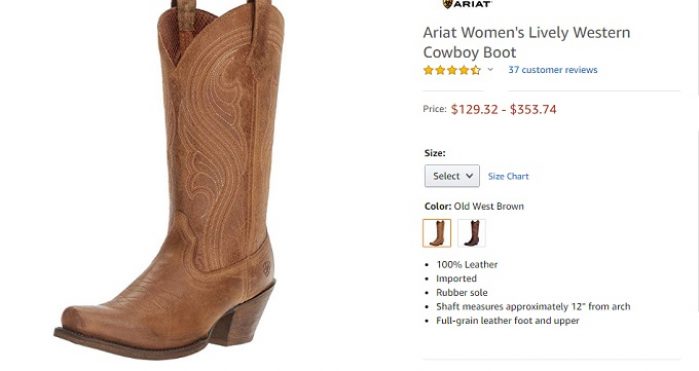Click the half-filled fifth rating star
Image resolution: width=699 pixels, height=371 pixels.
(476, 70)
